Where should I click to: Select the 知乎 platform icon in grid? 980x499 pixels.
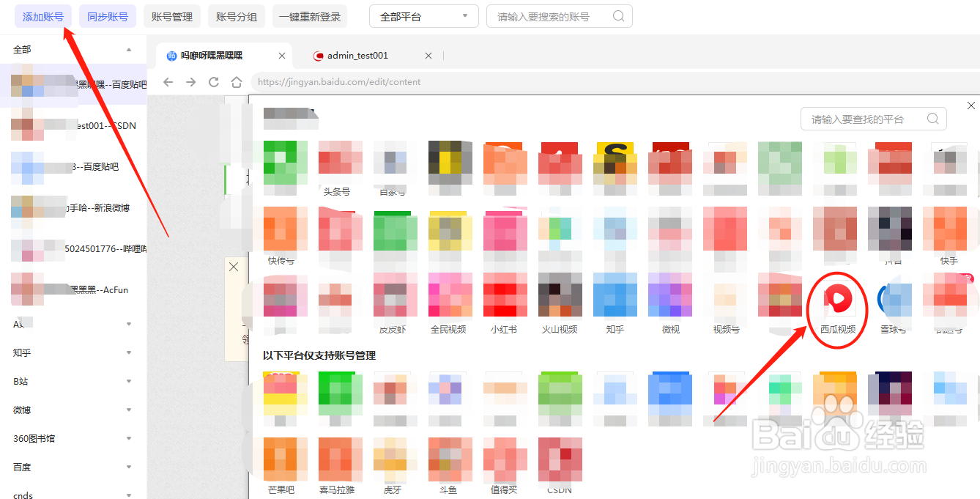click(615, 295)
